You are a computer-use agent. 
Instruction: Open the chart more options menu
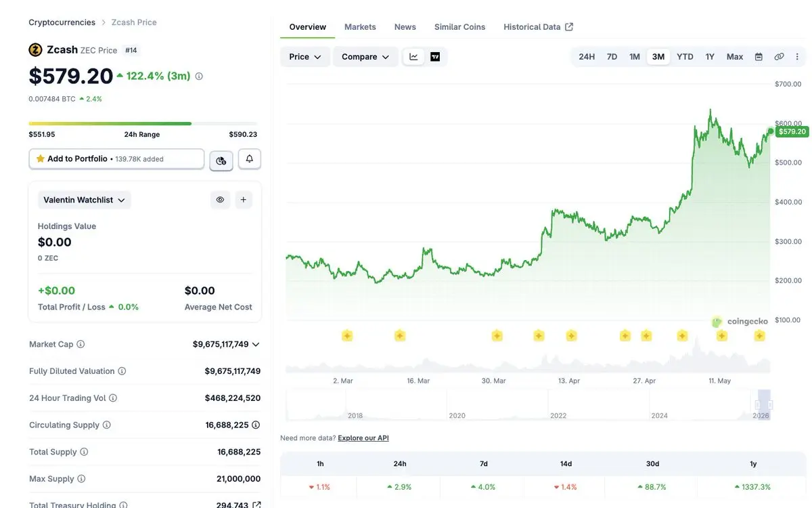click(797, 57)
